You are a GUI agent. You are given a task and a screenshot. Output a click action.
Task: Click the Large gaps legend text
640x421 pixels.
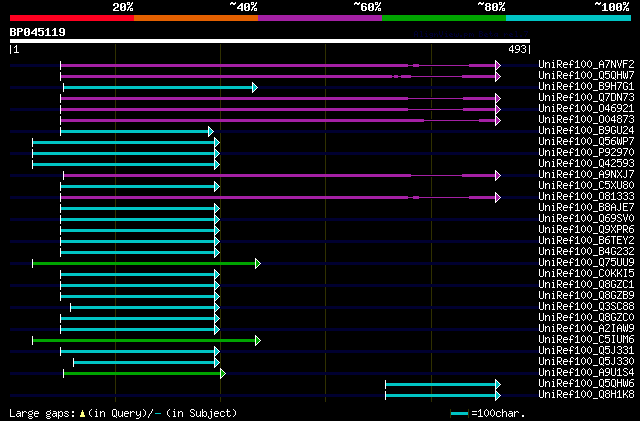coord(123,413)
